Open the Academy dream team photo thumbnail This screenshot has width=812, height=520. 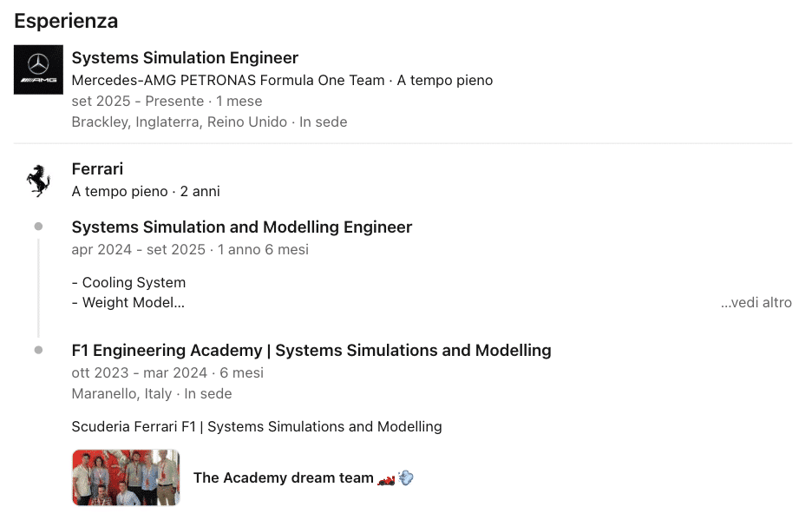126,477
